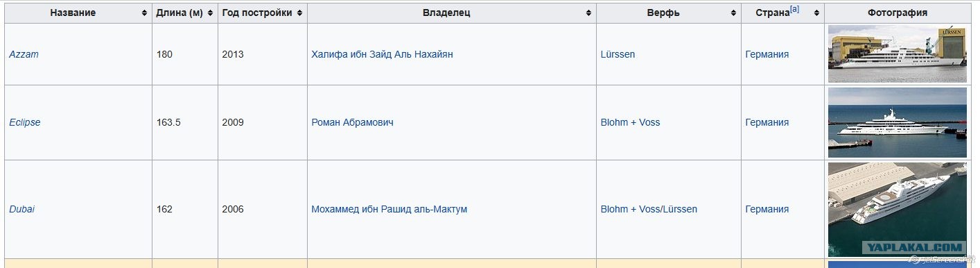
Task: Sort by Год постройки arrow icon
Action: pos(299,13)
